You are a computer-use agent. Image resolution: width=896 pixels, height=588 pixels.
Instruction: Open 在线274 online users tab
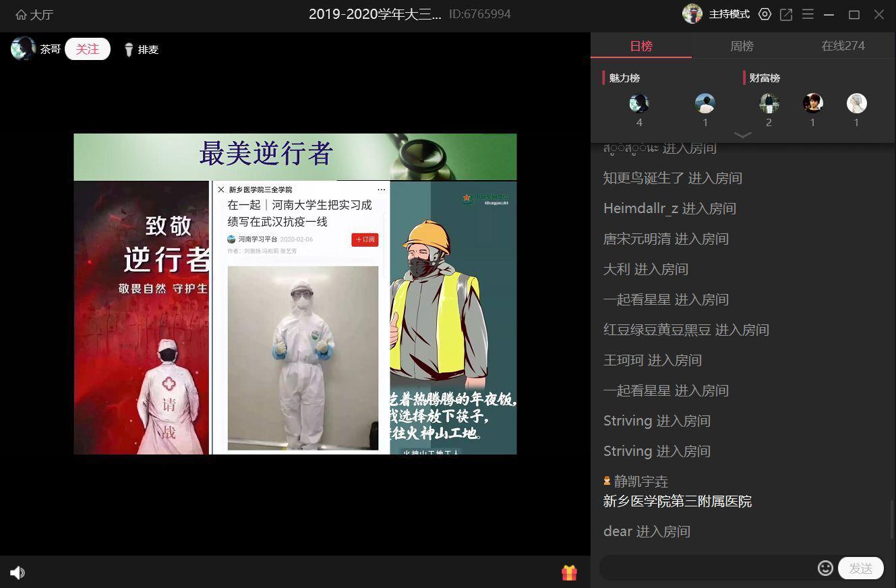pyautogui.click(x=843, y=46)
